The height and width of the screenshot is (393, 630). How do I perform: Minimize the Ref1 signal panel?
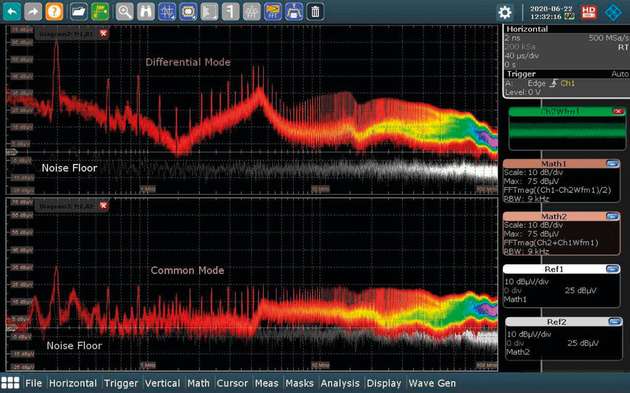[612, 269]
